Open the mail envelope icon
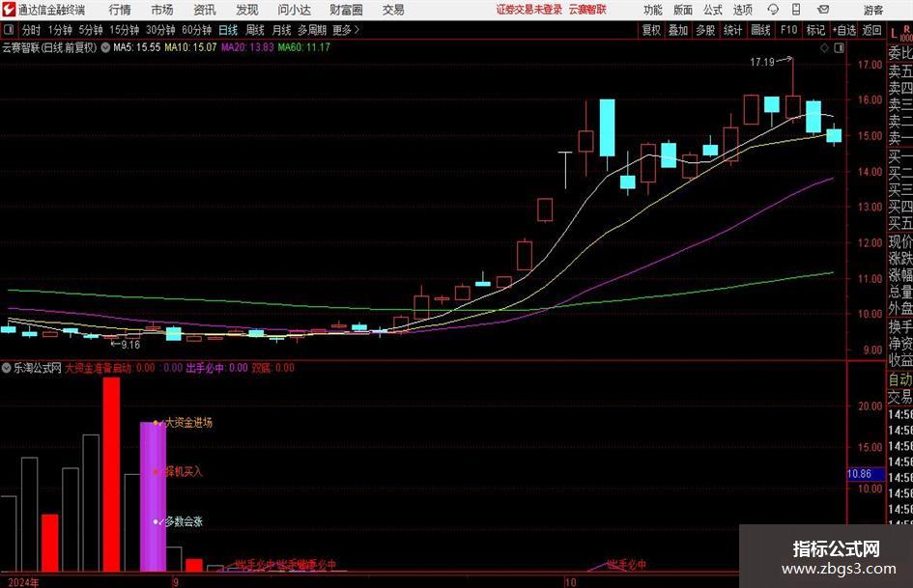 (x=823, y=10)
